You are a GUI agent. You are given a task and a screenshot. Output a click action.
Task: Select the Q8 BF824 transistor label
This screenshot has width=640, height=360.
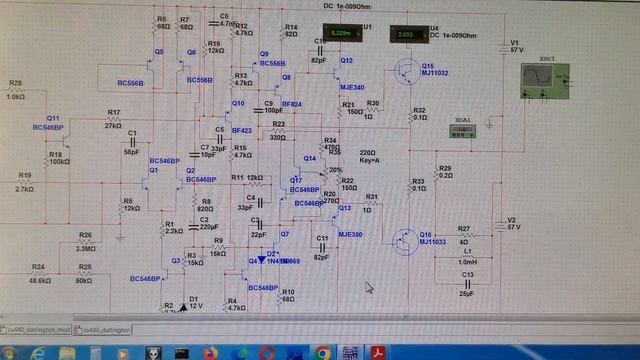tap(291, 91)
